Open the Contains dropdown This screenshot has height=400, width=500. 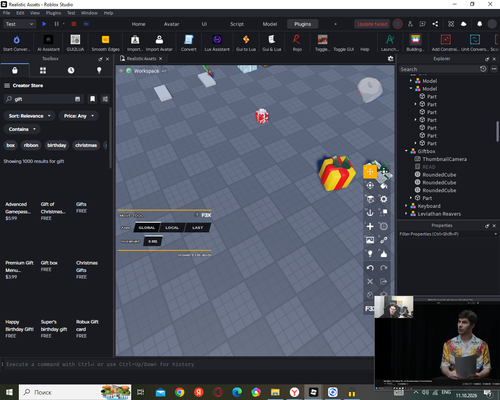pos(22,129)
